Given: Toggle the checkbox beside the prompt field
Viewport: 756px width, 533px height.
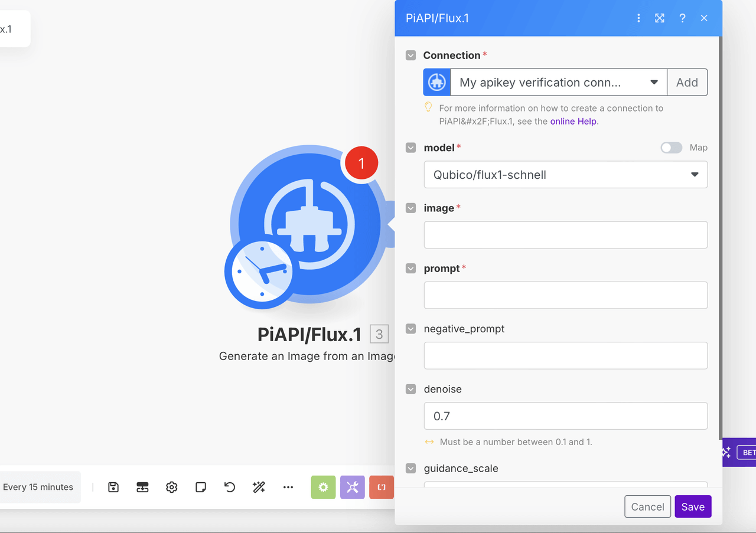Looking at the screenshot, I should [410, 268].
